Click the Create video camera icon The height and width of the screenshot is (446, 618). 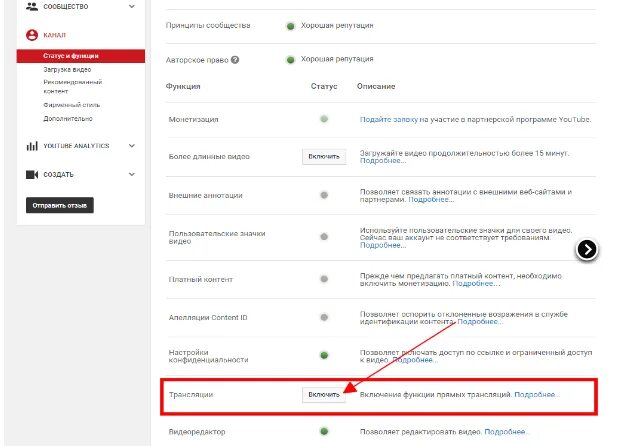[32, 175]
